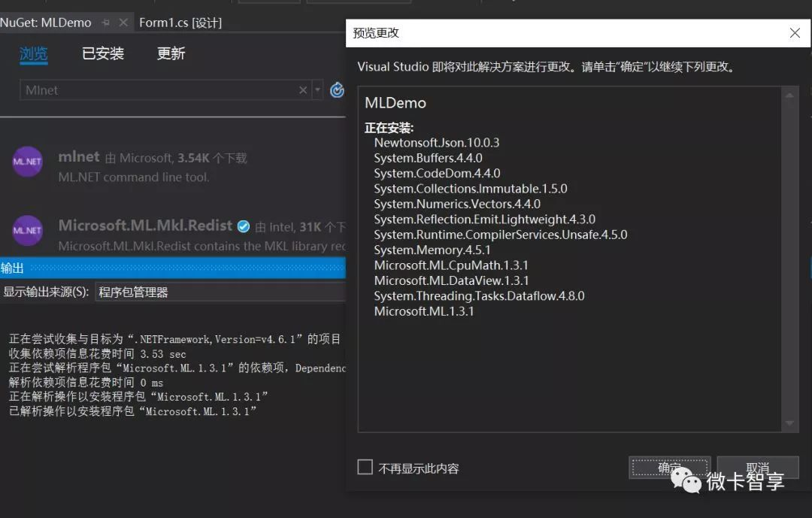Image resolution: width=812 pixels, height=518 pixels.
Task: Select System.Reflection.Emit.Lightweight.4.3.0 entry
Action: tap(485, 220)
